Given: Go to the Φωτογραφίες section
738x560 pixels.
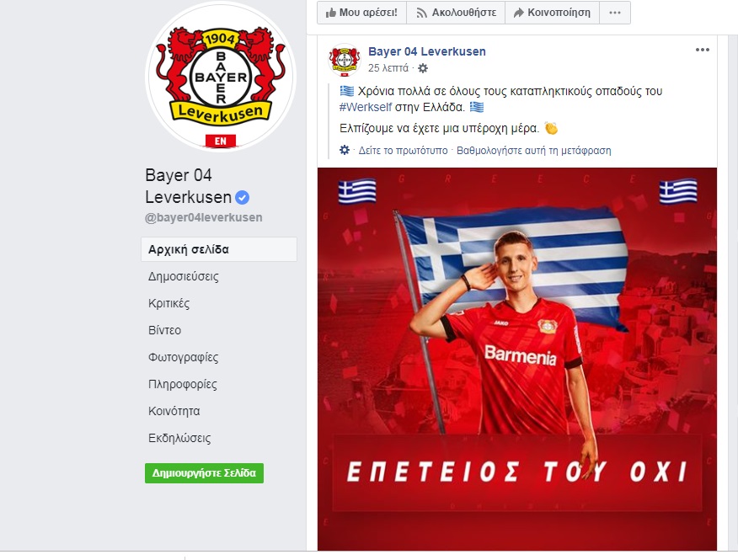Looking at the screenshot, I should 183,357.
